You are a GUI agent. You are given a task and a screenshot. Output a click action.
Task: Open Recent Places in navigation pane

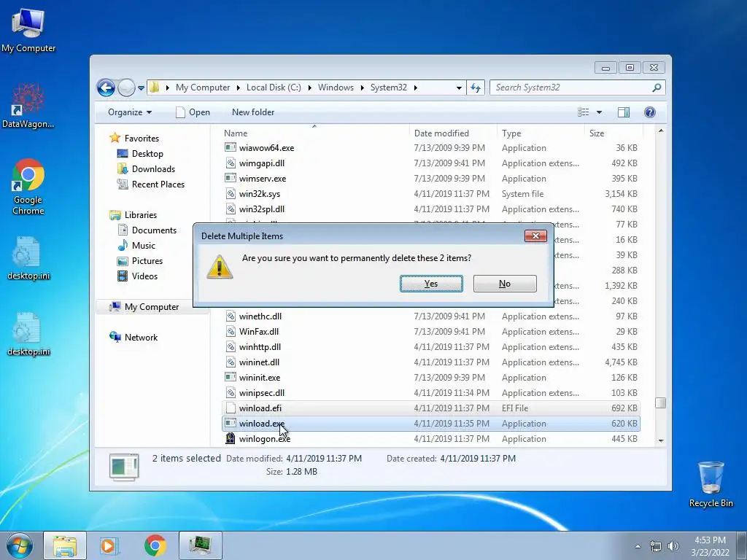pos(158,184)
